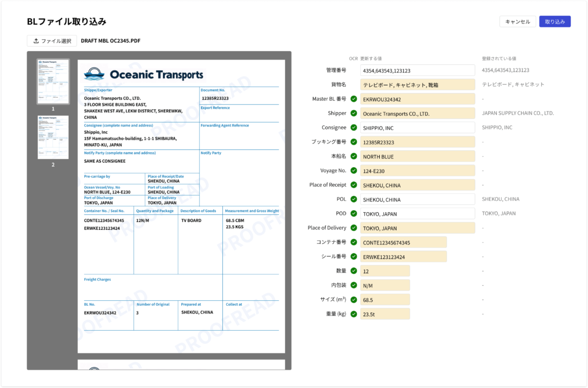This screenshot has width=588, height=388.
Task: Click EKRWOU324342 under BL No. in document
Action: (100, 313)
